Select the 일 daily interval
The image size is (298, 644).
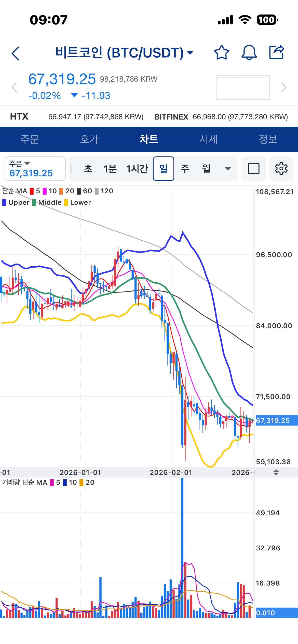[x=164, y=169]
